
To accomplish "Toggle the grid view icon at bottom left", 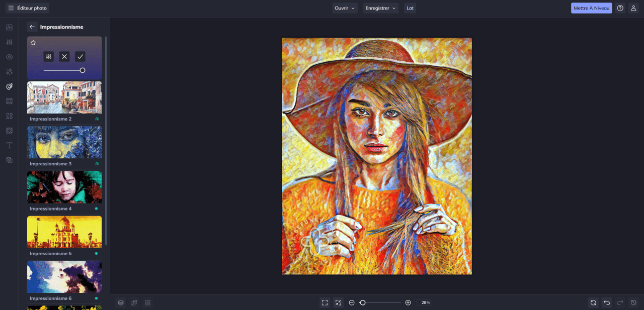I will click(x=148, y=302).
